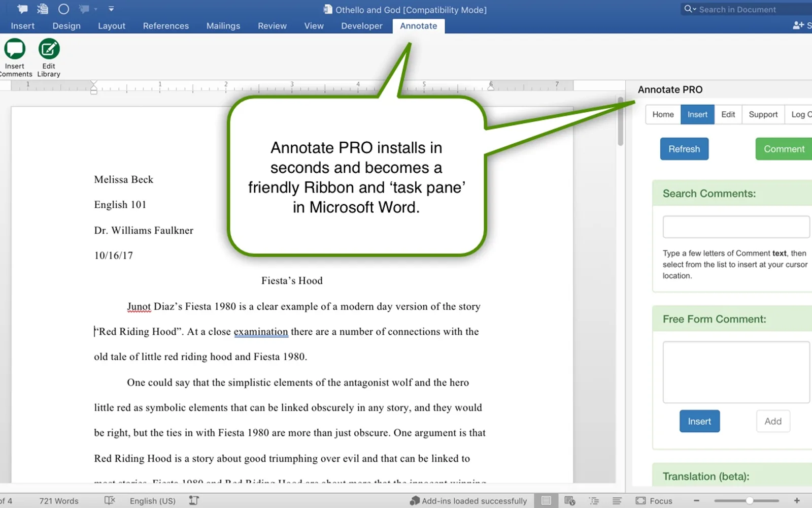
Task: Click the zoom in plus button
Action: (x=797, y=500)
